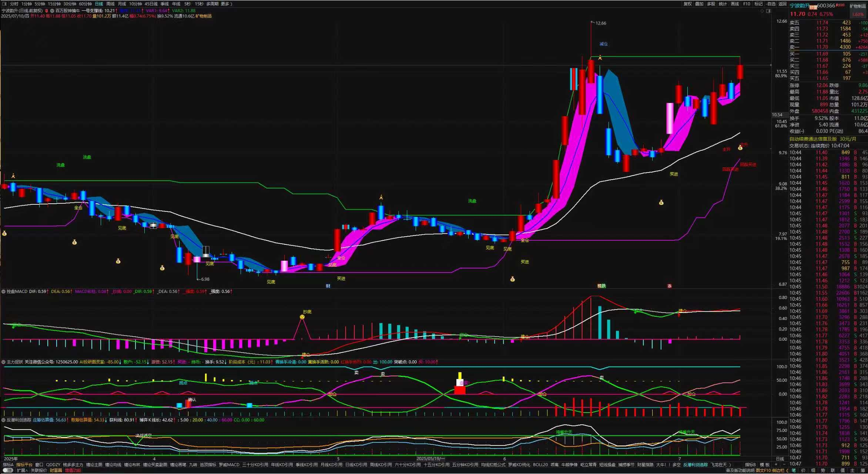
Task: Toggle 统计 statistics mode
Action: [723, 4]
